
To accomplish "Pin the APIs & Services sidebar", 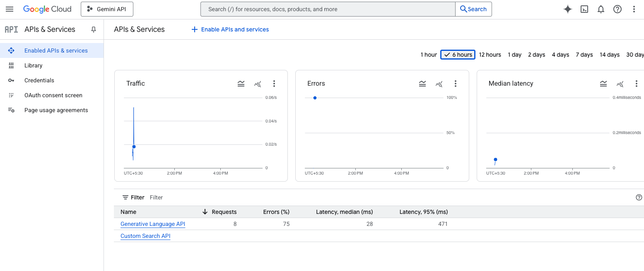I will point(94,29).
